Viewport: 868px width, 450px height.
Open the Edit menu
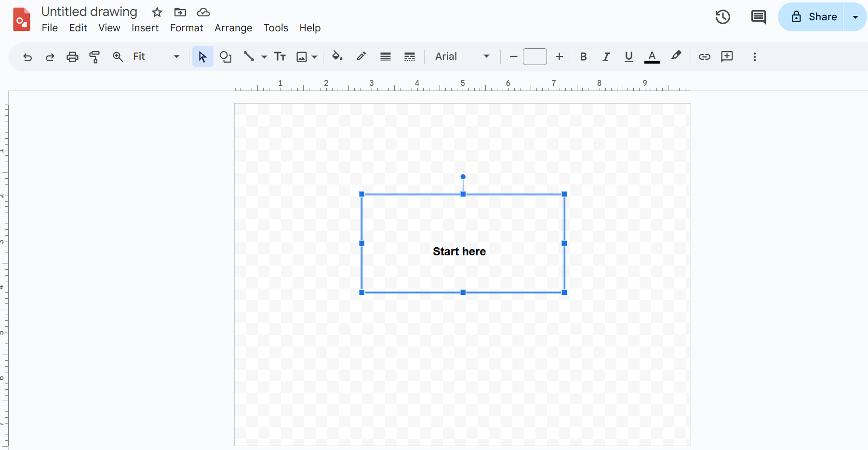[78, 28]
